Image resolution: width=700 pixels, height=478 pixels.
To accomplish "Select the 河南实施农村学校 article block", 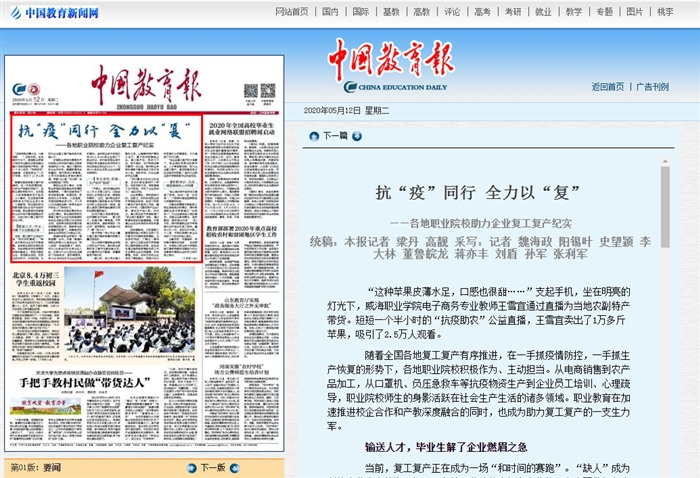I will pyautogui.click(x=242, y=403).
